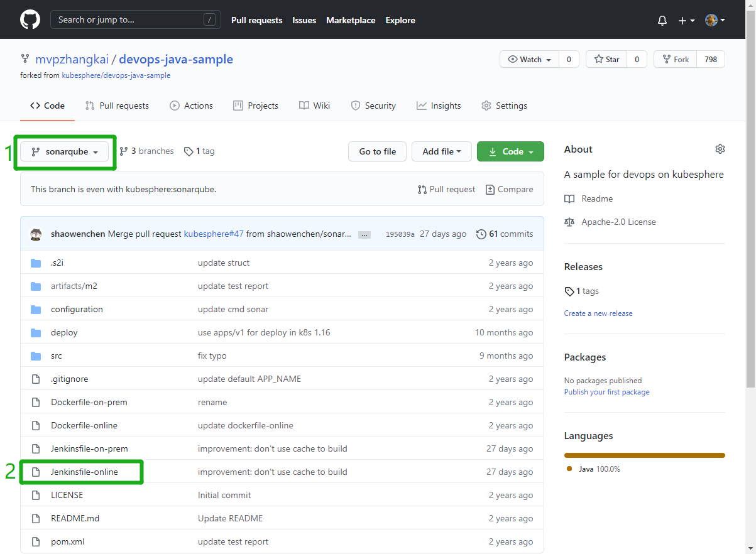Open the green Code download dropdown
Screen dimensions: 756x554
tap(510, 151)
